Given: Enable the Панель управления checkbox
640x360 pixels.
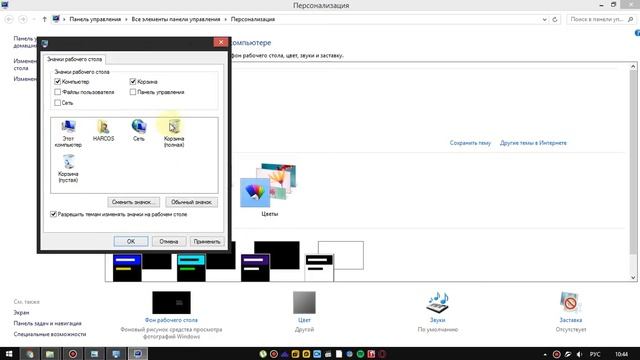Looking at the screenshot, I should (x=133, y=92).
